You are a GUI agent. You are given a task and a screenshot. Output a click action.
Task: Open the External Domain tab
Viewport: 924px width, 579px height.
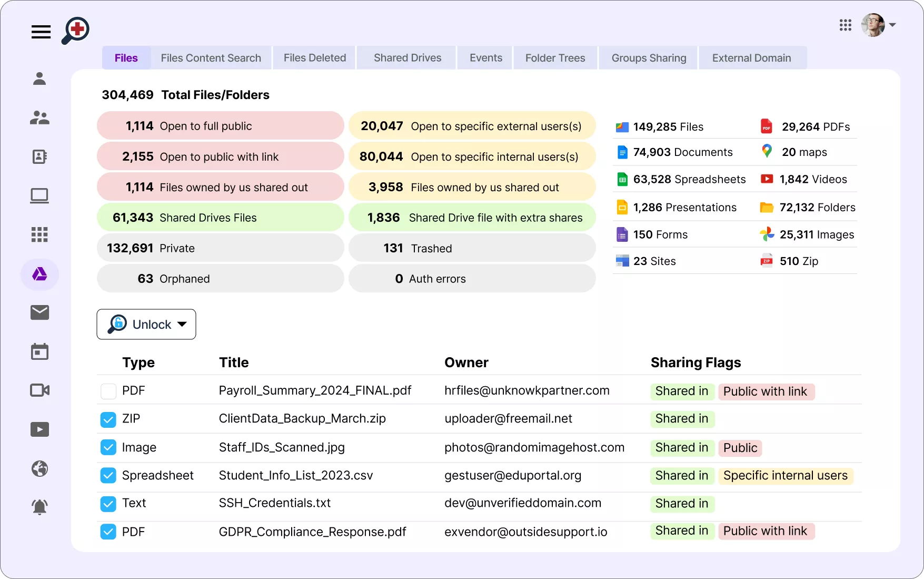tap(752, 57)
